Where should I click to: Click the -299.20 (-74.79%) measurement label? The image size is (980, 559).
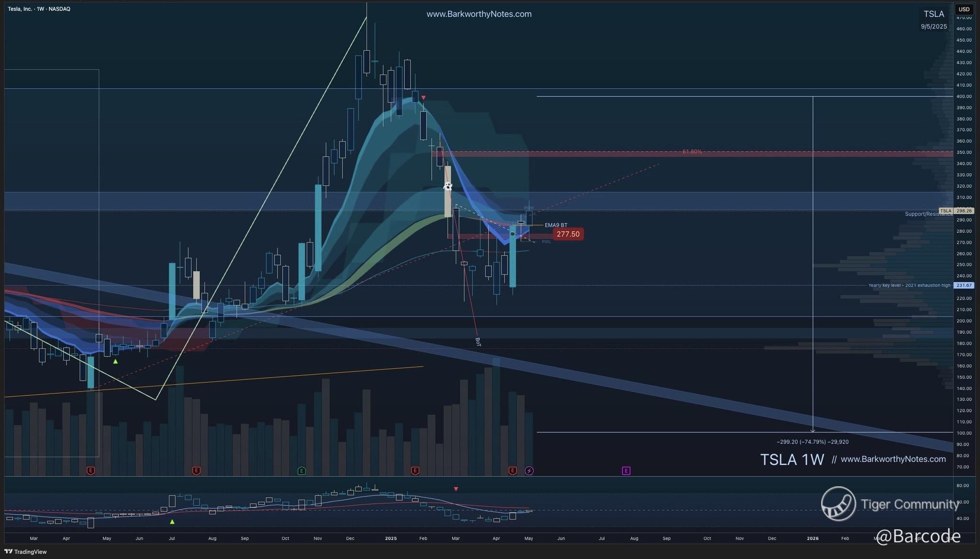(x=813, y=442)
